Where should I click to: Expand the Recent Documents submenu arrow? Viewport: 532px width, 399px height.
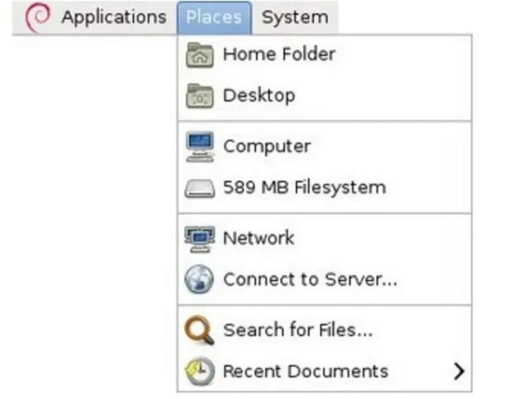[459, 371]
